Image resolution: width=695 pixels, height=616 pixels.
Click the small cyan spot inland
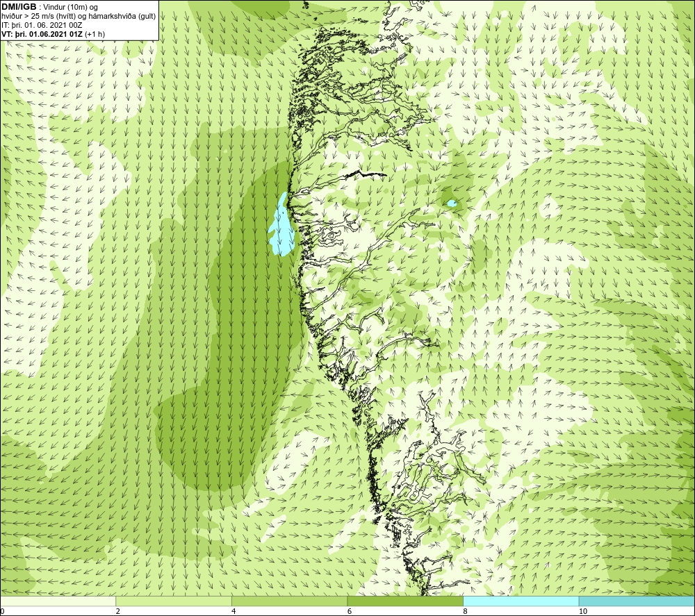[452, 203]
